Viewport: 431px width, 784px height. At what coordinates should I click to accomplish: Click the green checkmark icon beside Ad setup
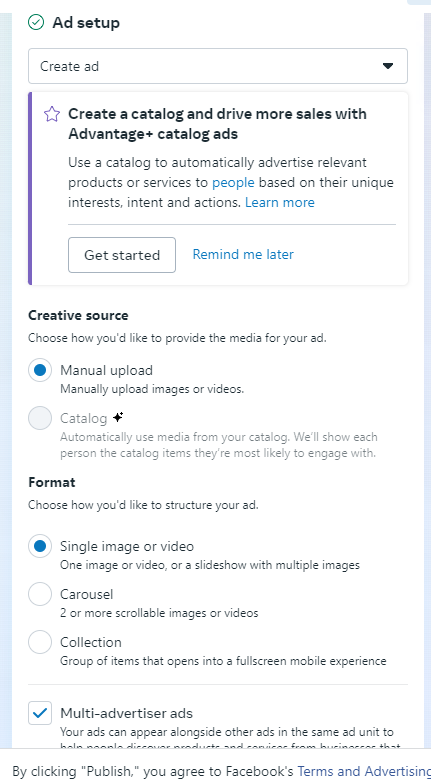coord(36,22)
